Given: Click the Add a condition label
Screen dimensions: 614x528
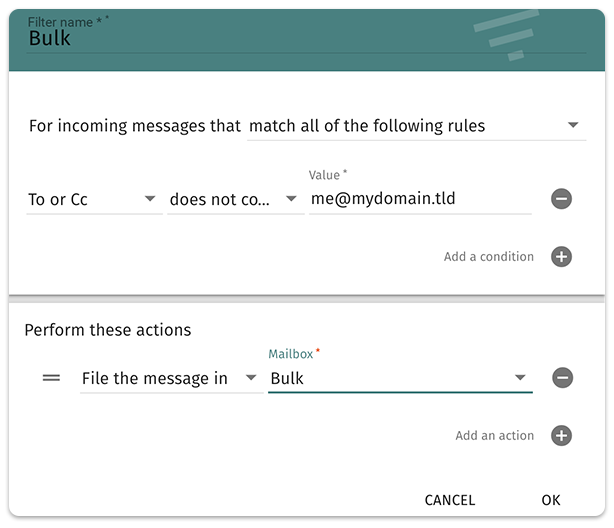Looking at the screenshot, I should tap(488, 257).
